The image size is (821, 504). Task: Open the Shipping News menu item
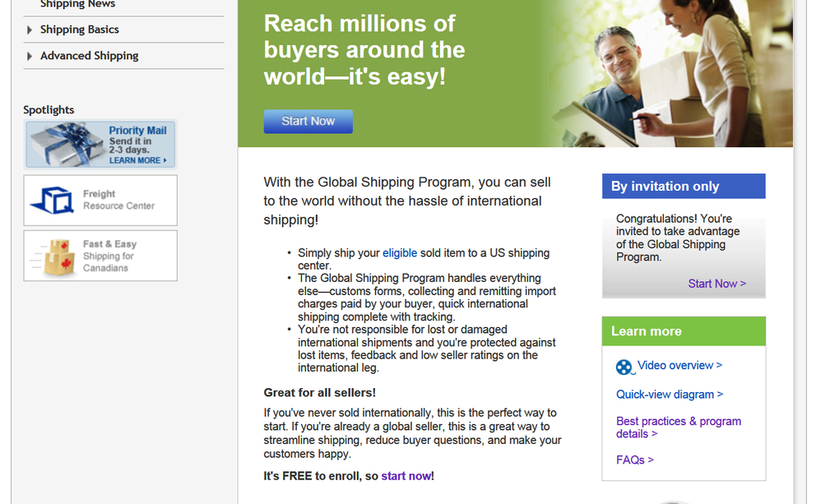[77, 4]
